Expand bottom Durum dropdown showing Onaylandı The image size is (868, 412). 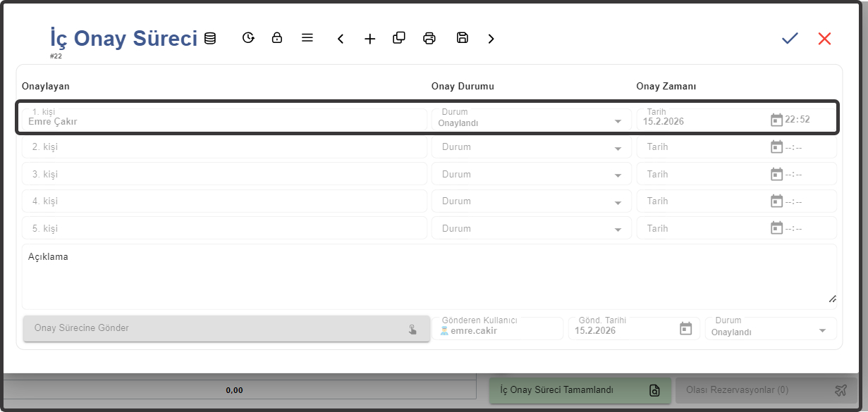tap(822, 331)
